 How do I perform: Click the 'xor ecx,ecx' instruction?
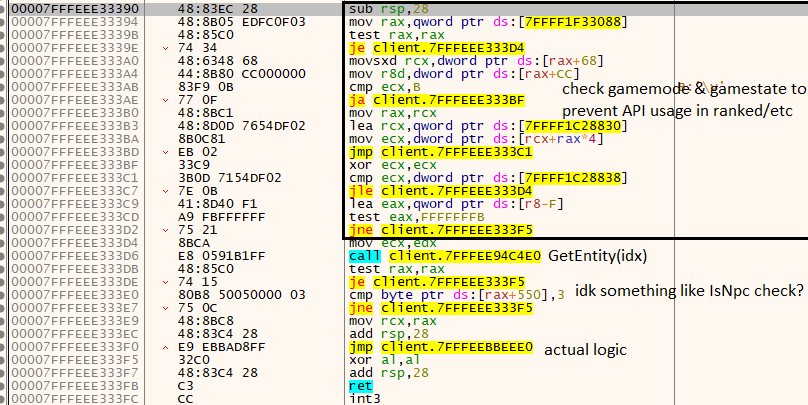(393, 165)
